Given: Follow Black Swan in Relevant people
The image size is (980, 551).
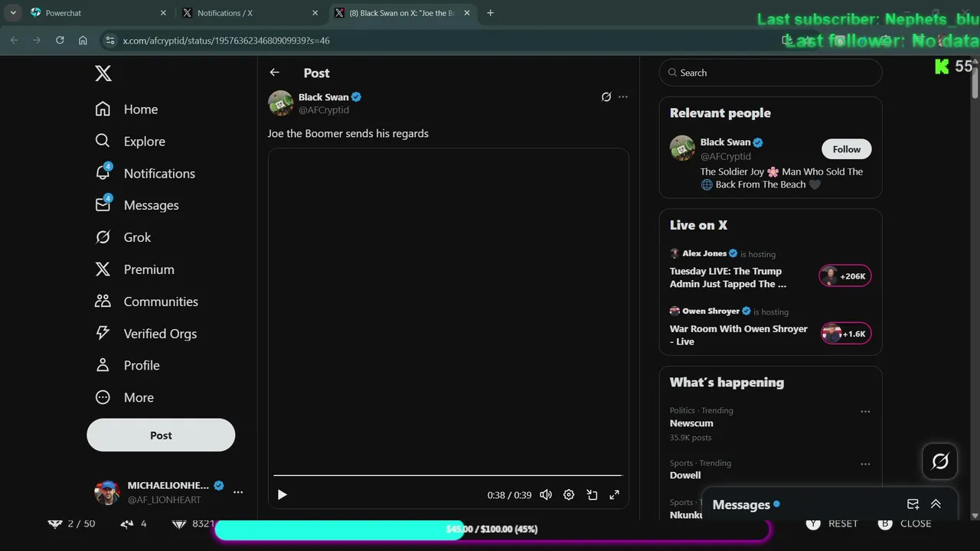Looking at the screenshot, I should (847, 149).
